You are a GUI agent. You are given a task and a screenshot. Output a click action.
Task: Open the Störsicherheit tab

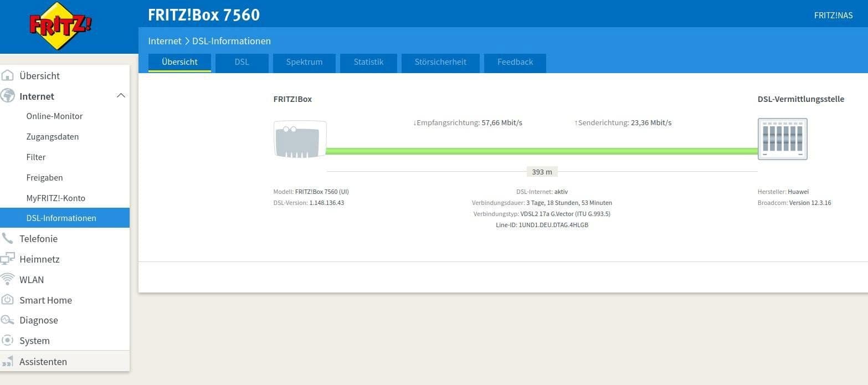[x=440, y=63]
